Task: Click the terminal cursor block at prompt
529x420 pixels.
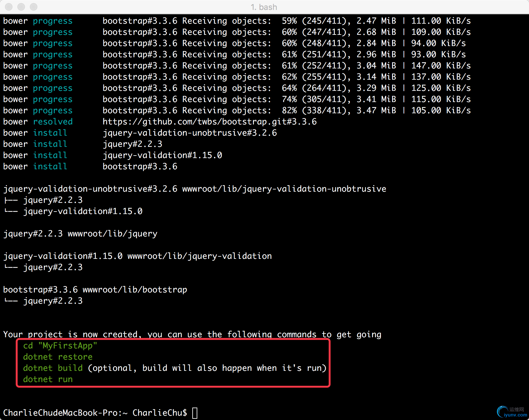Action: (x=195, y=413)
